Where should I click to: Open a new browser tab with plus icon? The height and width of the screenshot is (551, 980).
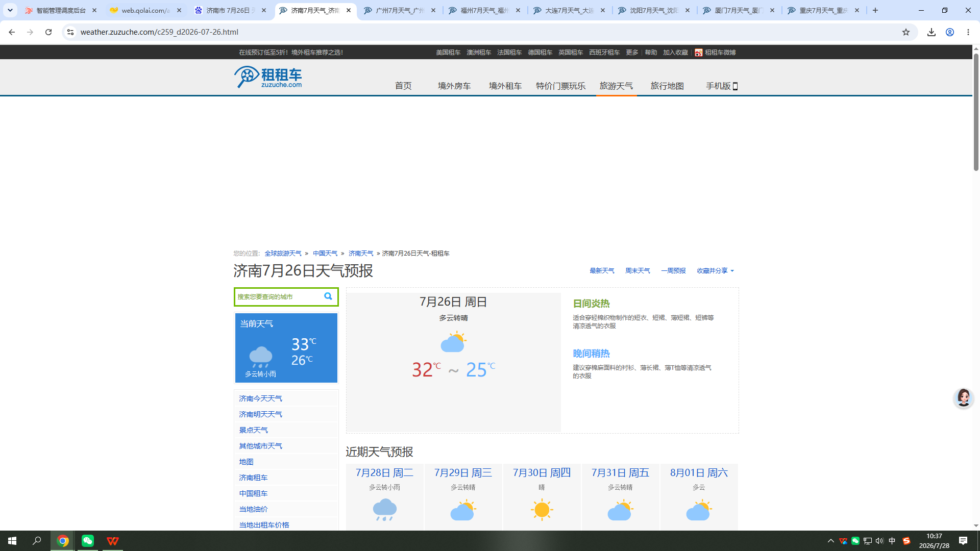[x=875, y=10]
